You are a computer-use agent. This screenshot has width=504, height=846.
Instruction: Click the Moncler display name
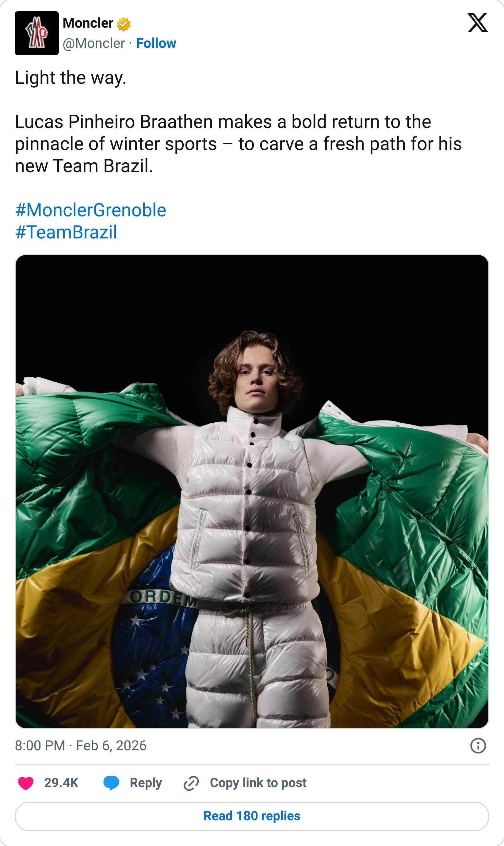[88, 23]
